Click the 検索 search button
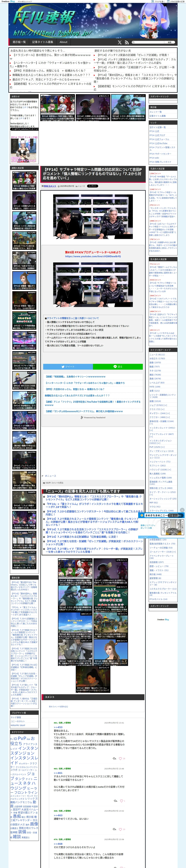The height and width of the screenshot is (868, 186). 169,42
